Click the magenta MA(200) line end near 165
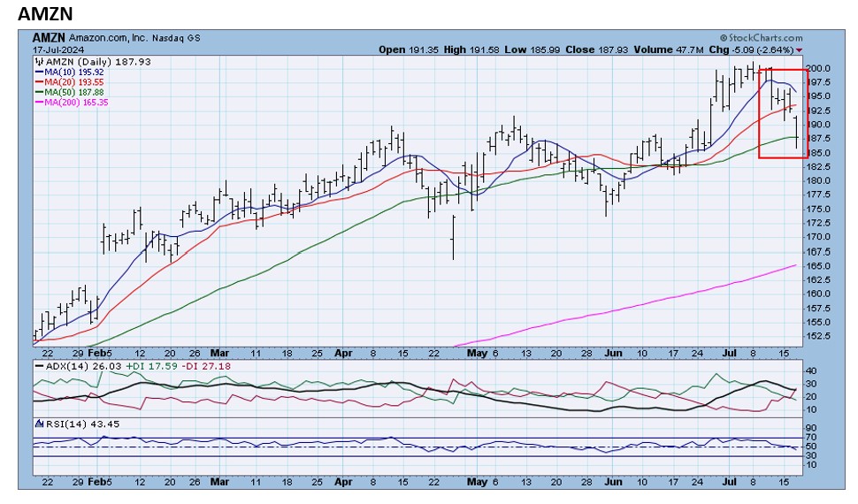Screen dimensions: 858x504 (x=794, y=265)
